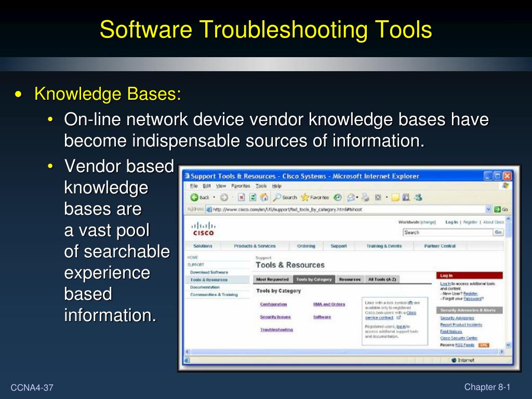532x399 pixels.
Task: Open the Software category link
Action: [x=322, y=317]
